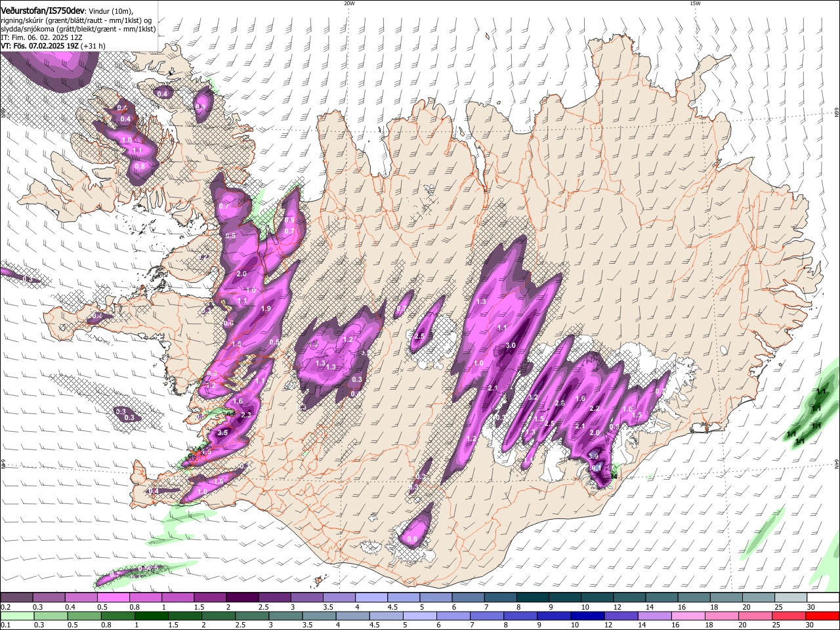The image size is (840, 630).
Task: Click the 0.9 precipitation value on the map
Action: tap(289, 220)
